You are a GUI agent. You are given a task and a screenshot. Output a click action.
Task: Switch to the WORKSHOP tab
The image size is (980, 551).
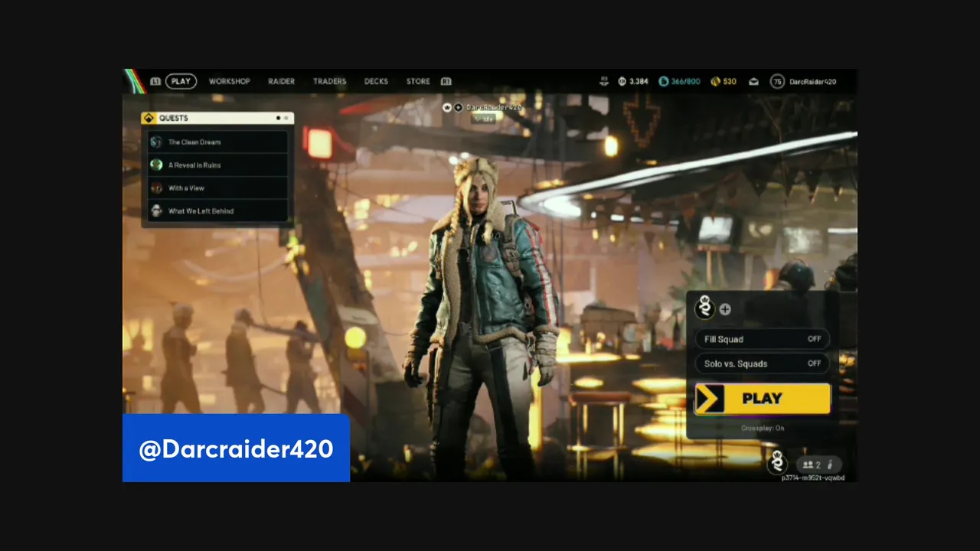click(x=230, y=81)
